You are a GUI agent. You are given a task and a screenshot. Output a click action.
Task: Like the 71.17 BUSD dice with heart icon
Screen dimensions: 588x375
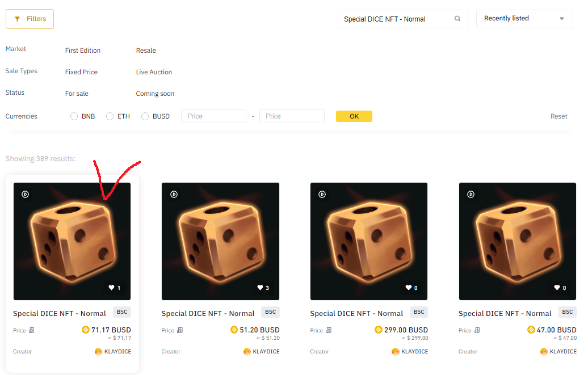click(x=111, y=288)
